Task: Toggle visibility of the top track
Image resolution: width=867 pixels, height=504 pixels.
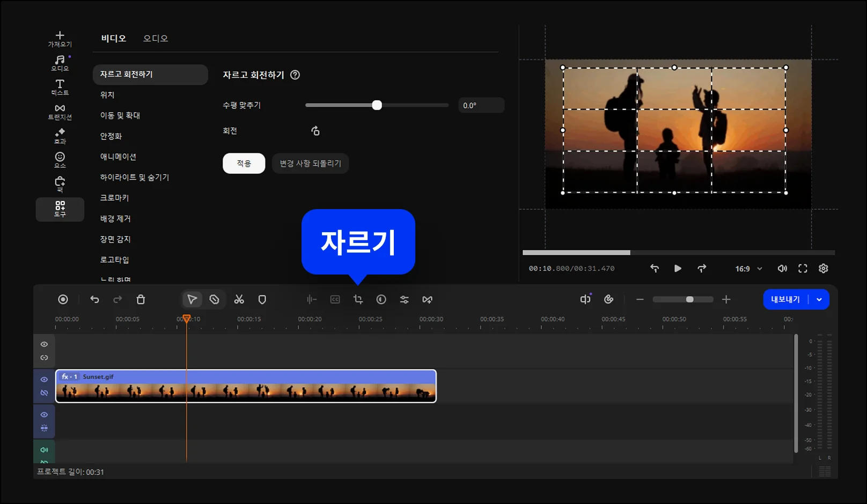Action: click(44, 344)
